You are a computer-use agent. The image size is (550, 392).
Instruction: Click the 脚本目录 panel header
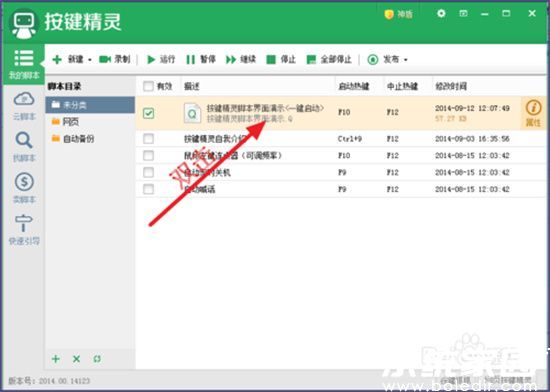(65, 86)
